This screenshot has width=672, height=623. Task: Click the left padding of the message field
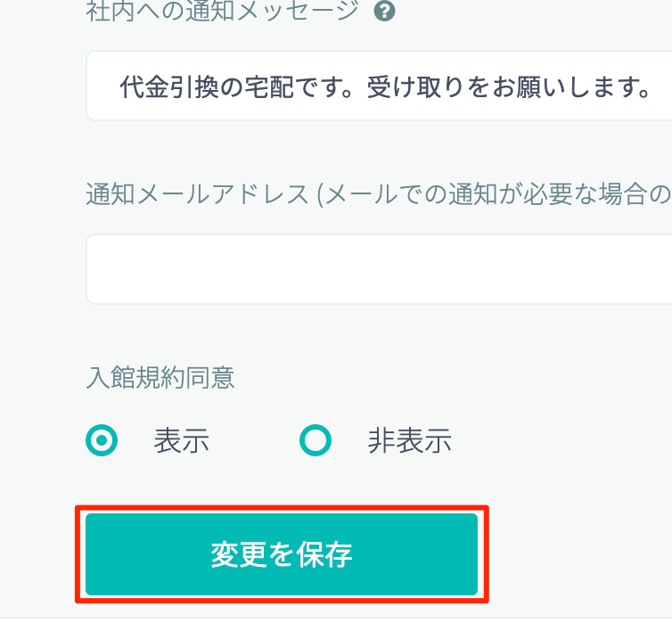click(x=102, y=86)
